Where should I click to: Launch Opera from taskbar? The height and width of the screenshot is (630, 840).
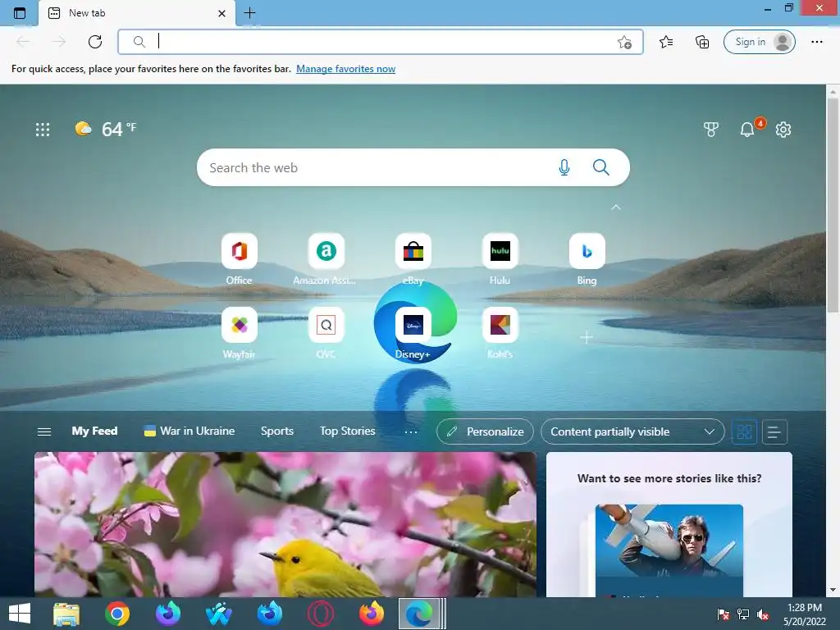[321, 614]
